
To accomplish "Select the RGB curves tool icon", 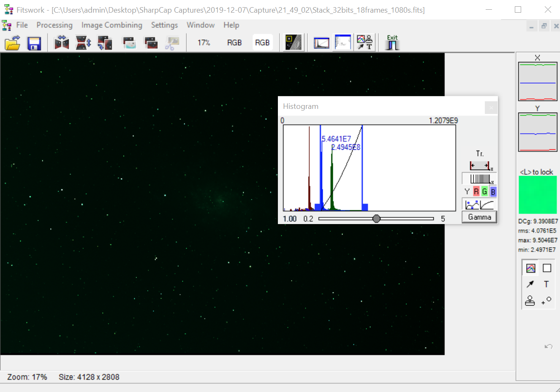I will (x=530, y=268).
